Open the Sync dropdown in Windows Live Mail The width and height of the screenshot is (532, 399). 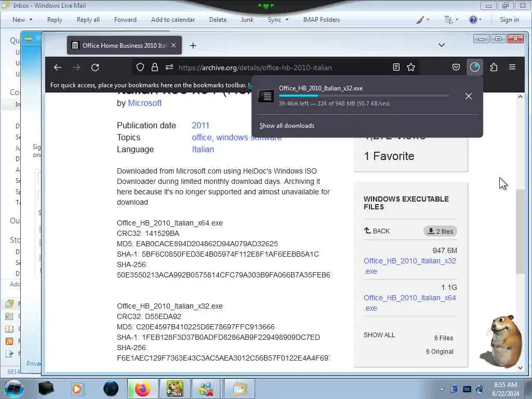click(278, 20)
